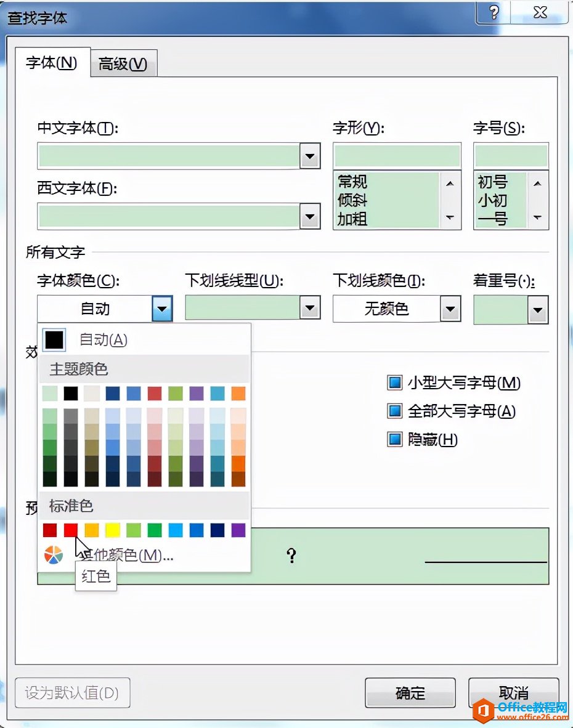Select dark navy standard color swatch
This screenshot has height=728, width=573.
pos(217,530)
